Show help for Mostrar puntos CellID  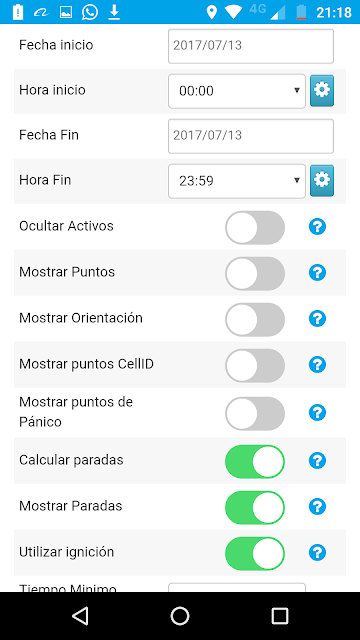click(x=317, y=364)
